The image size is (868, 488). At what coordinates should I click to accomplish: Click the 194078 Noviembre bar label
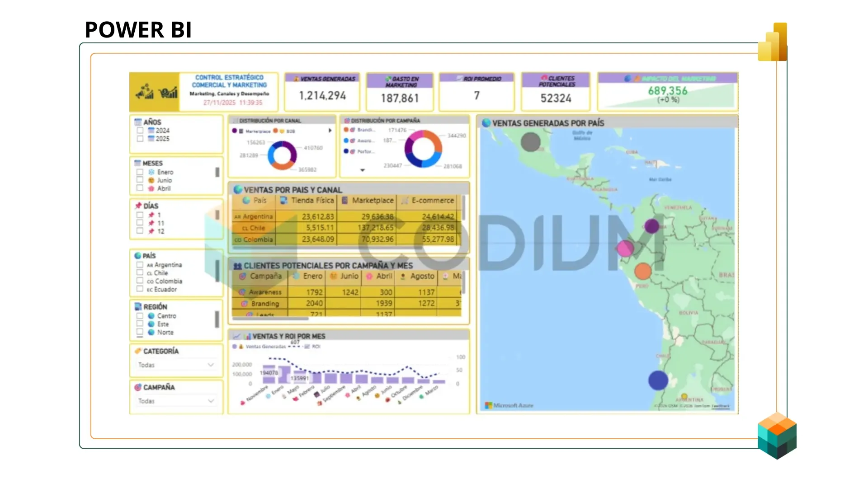[x=269, y=373]
